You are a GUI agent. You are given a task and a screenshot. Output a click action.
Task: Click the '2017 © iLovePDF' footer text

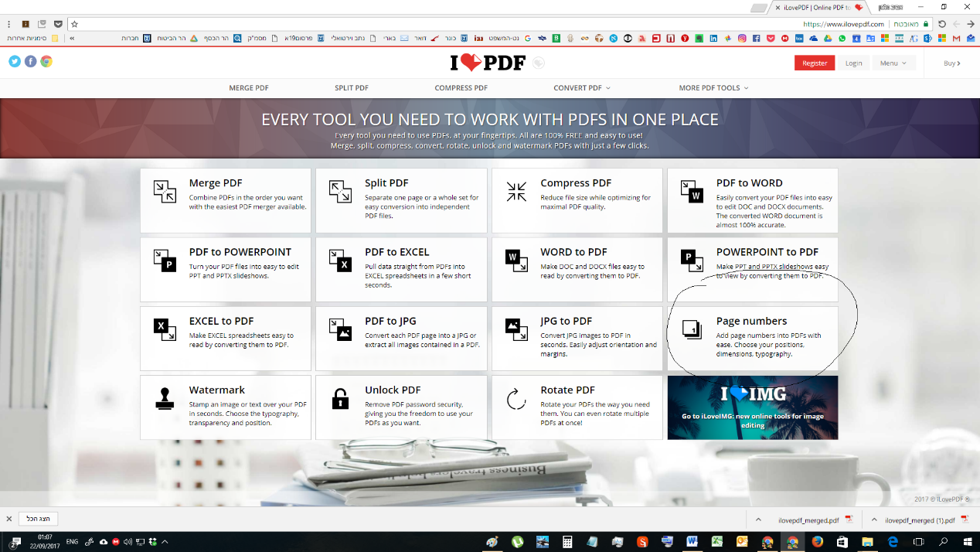pos(943,499)
